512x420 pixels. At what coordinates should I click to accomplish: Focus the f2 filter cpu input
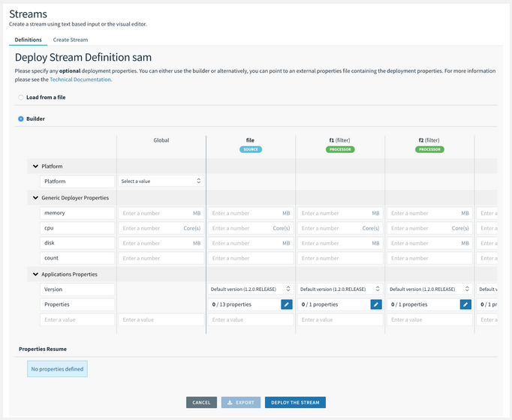[429, 228]
